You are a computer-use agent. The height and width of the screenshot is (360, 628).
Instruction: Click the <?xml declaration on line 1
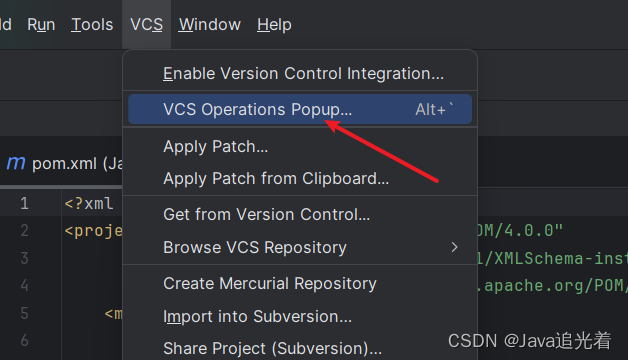pyautogui.click(x=89, y=203)
